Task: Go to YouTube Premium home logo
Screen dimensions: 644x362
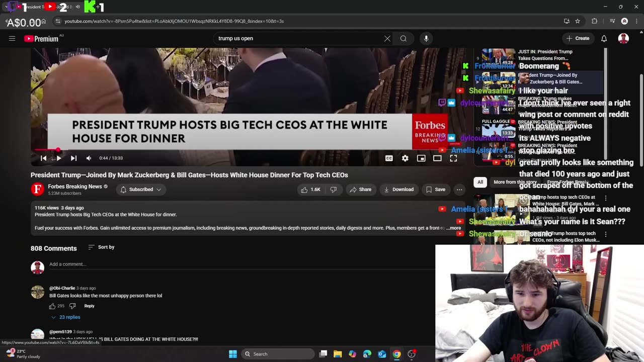Action: click(41, 39)
